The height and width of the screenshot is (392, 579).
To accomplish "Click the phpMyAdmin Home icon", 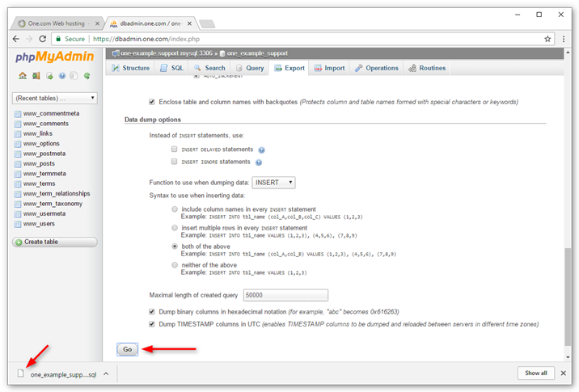I will pyautogui.click(x=23, y=76).
